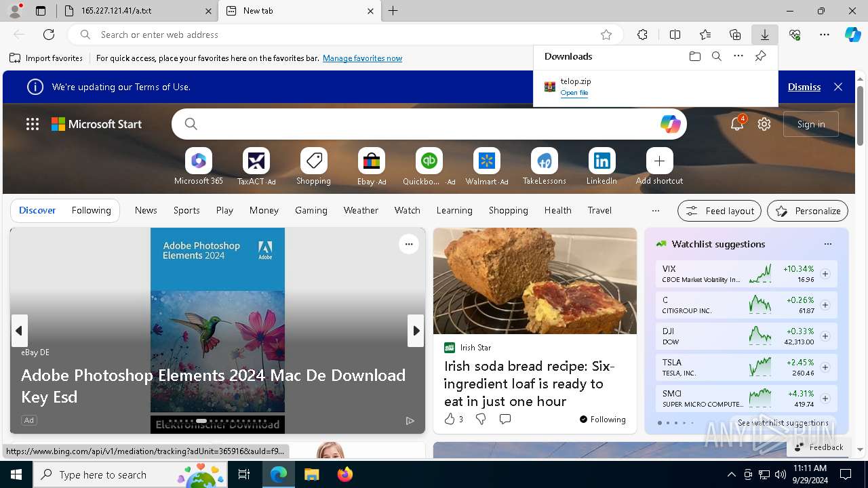
Task: Open the TaxACT ad shortcut
Action: [x=256, y=167]
